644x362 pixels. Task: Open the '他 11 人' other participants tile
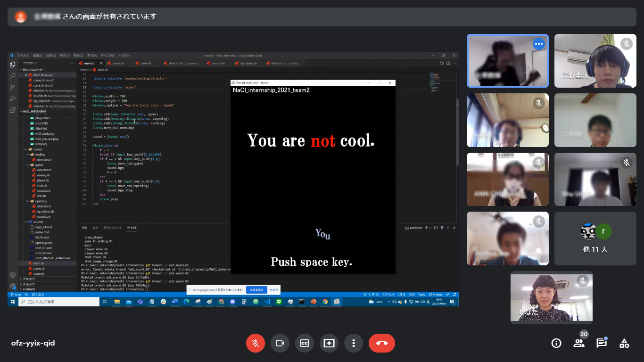pos(595,239)
